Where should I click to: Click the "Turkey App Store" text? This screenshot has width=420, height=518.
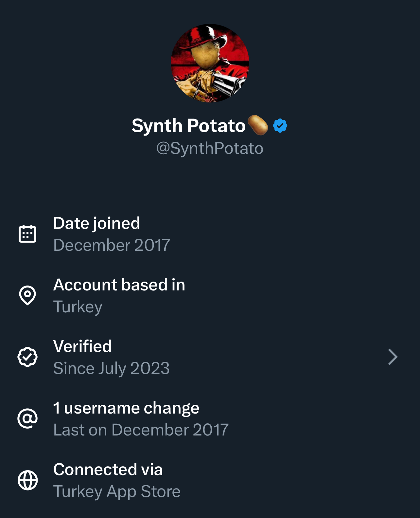(117, 491)
